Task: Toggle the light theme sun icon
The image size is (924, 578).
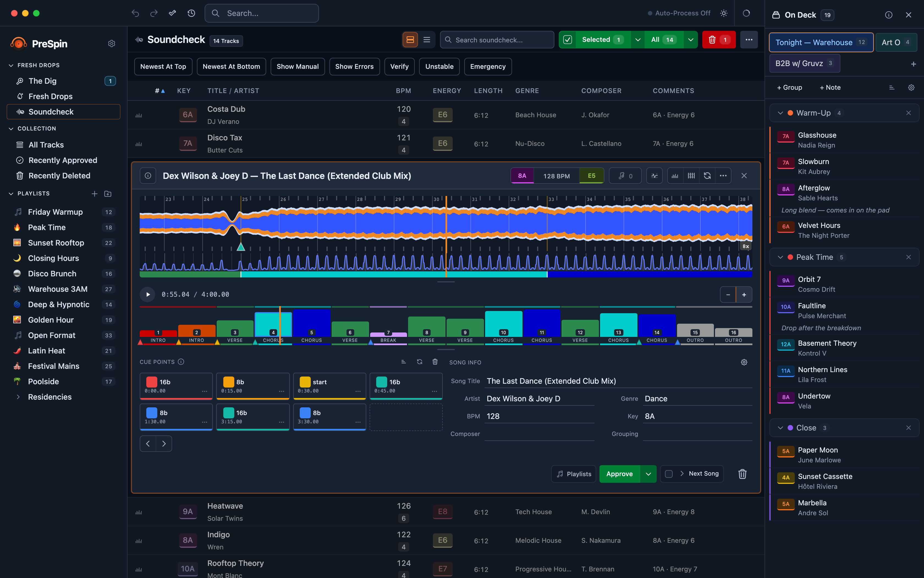Action: click(724, 13)
